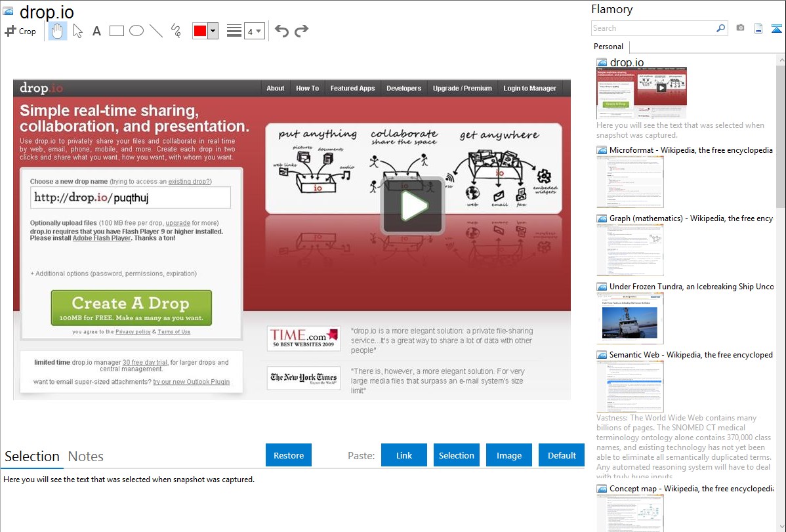
Task: Click Upgrade / Premium in drop.io navigation
Action: [x=462, y=89]
